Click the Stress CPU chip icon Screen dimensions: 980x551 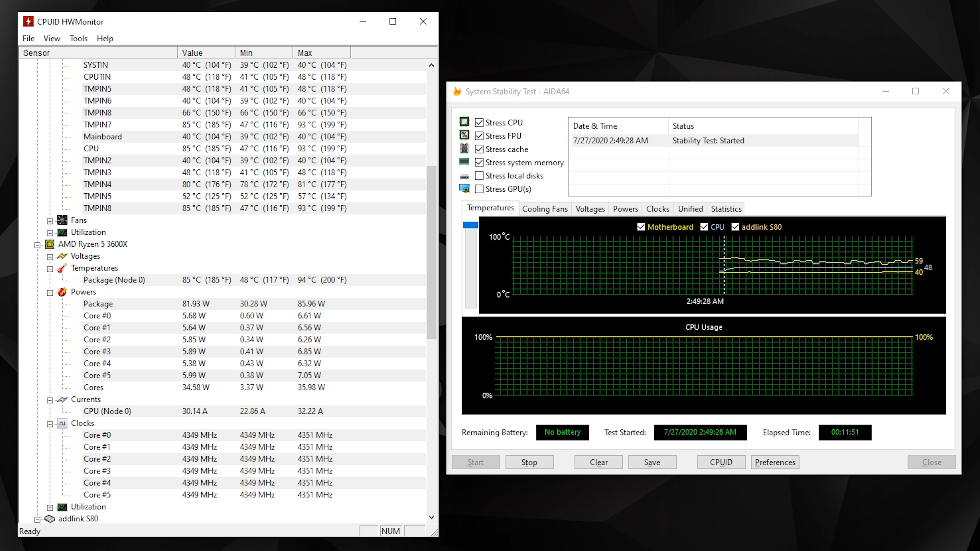464,122
